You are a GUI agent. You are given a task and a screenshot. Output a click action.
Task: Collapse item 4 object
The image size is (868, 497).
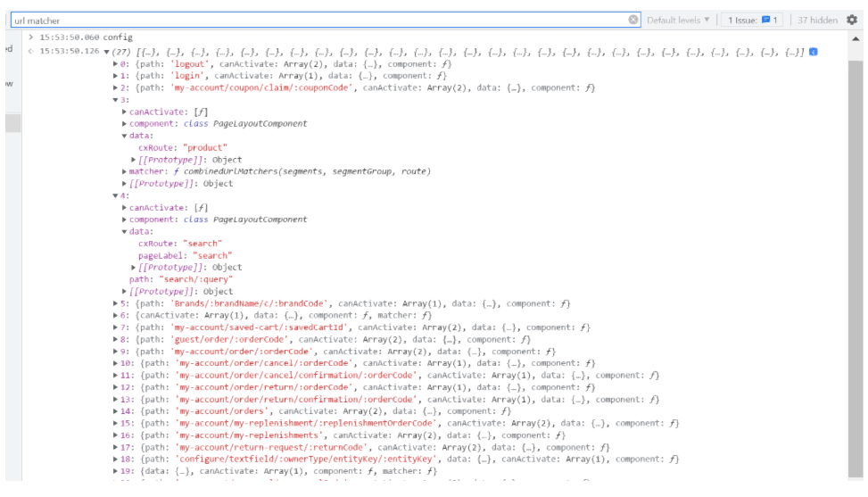pyautogui.click(x=115, y=196)
